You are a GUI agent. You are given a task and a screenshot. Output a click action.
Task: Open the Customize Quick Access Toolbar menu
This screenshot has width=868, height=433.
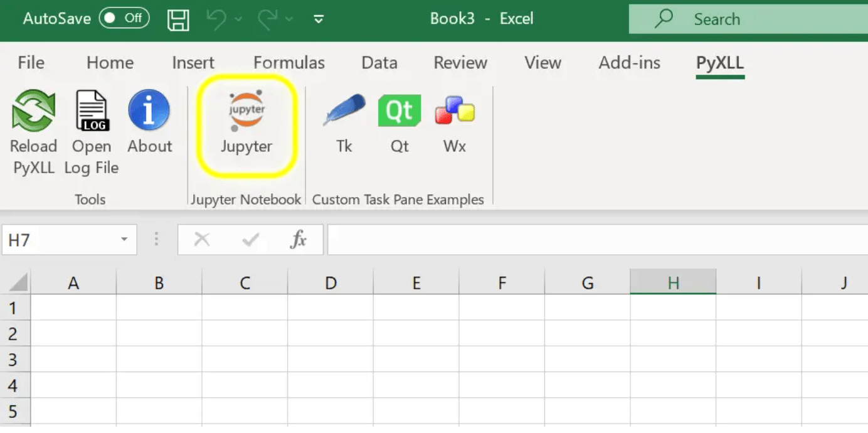(319, 19)
